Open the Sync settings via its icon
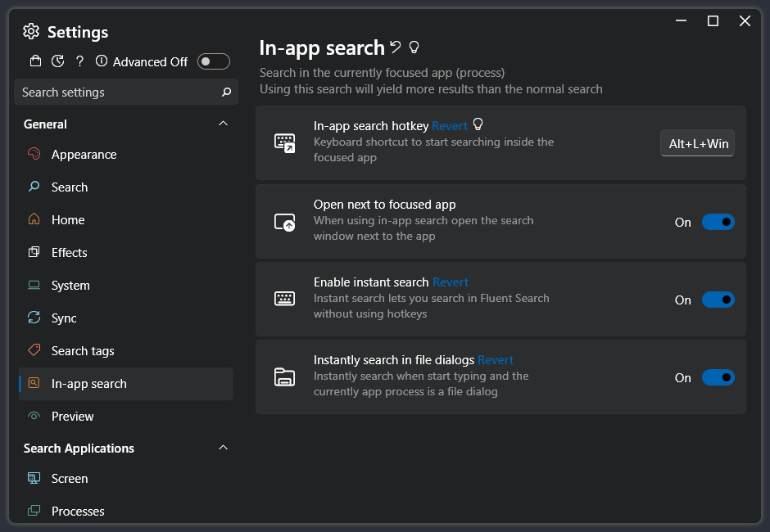 [34, 318]
